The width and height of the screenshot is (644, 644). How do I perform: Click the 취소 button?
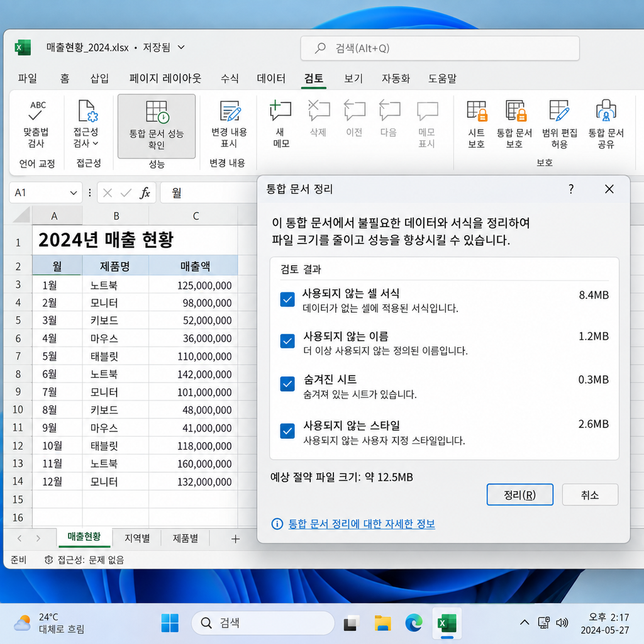[590, 494]
